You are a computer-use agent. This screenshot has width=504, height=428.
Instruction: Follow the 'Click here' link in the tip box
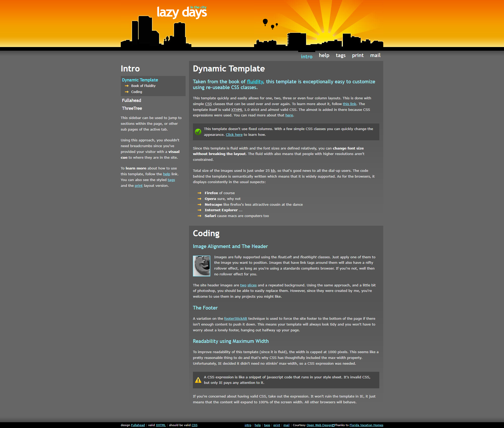click(234, 135)
